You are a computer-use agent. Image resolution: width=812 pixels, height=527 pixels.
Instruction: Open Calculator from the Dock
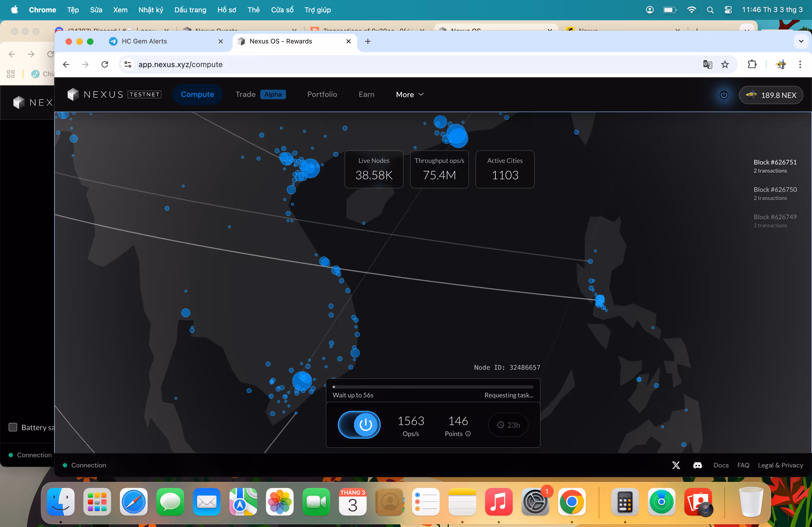[625, 502]
